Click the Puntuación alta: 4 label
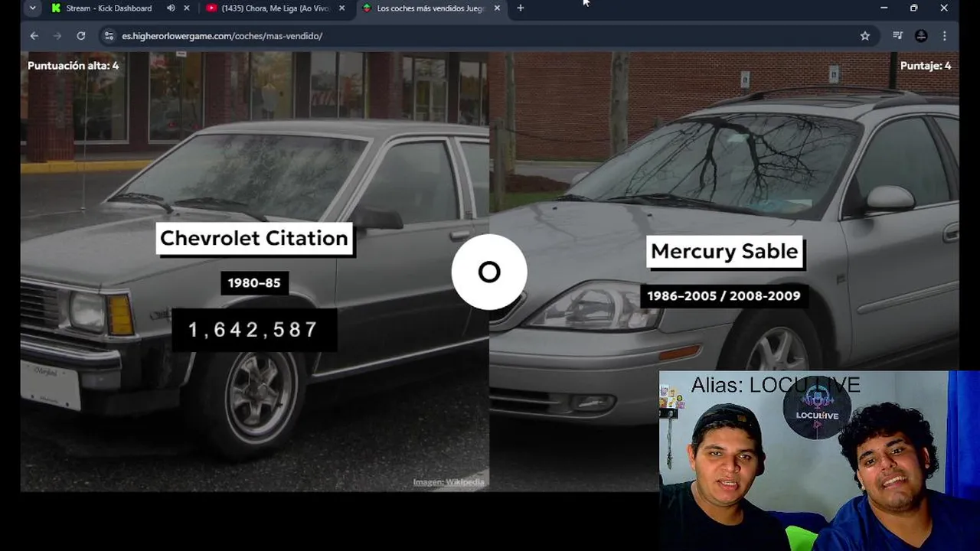Viewport: 980px width, 551px height. [x=73, y=66]
